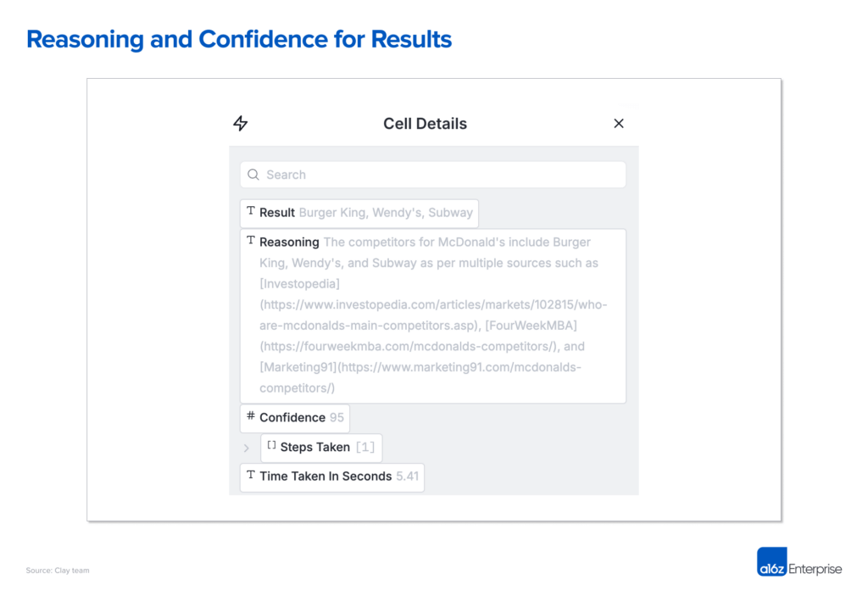Viewport: 868px width, 602px height.
Task: Select the Time Taken In Seconds field
Action: 332,477
